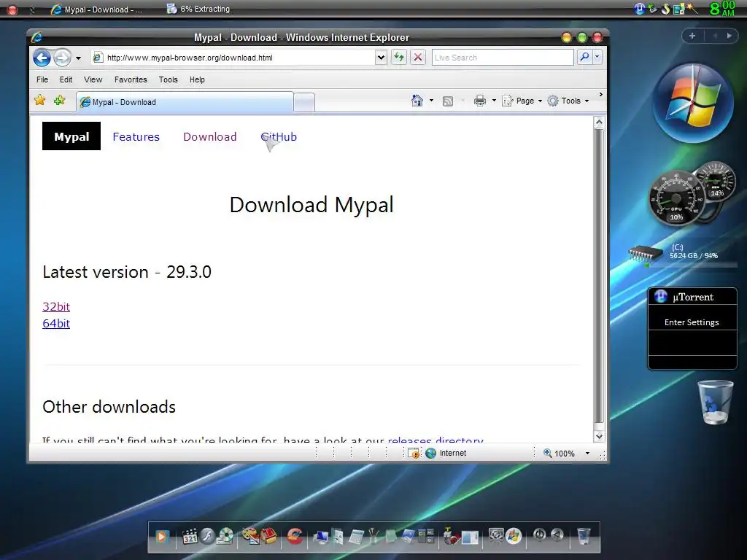Click the Home page icon
The height and width of the screenshot is (560, 747).
(x=417, y=101)
